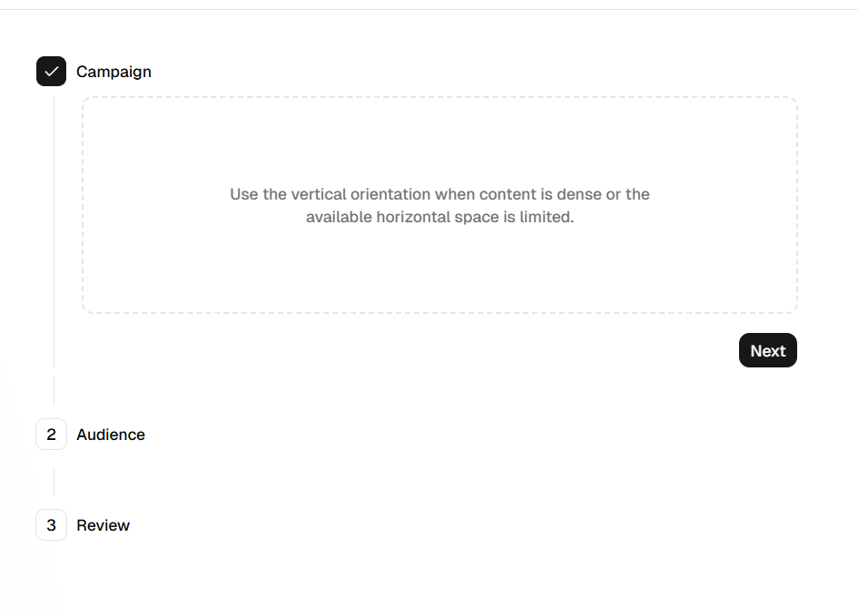Advance the stepper with the black Next button
The width and height of the screenshot is (858, 616).
tap(768, 350)
